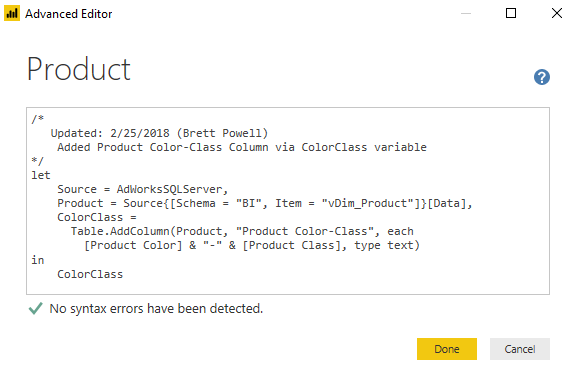Click the green checkmark syntax status icon
Viewport: 567px width, 367px height.
35,308
